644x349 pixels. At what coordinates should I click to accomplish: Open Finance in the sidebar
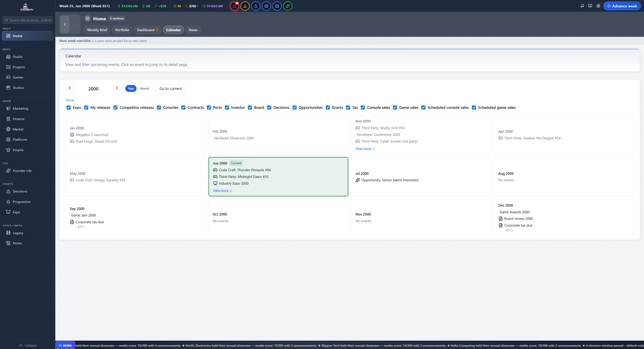tap(28, 119)
